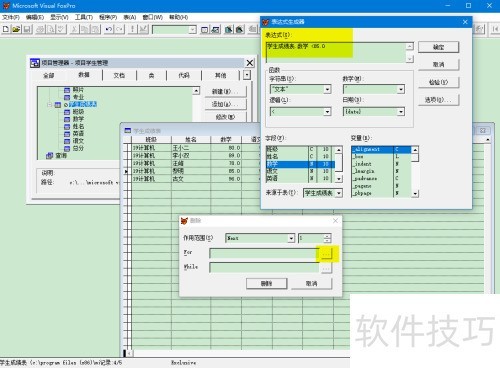Click the Copy toolbar icon
Screen dimensions: 500x368
85,29
